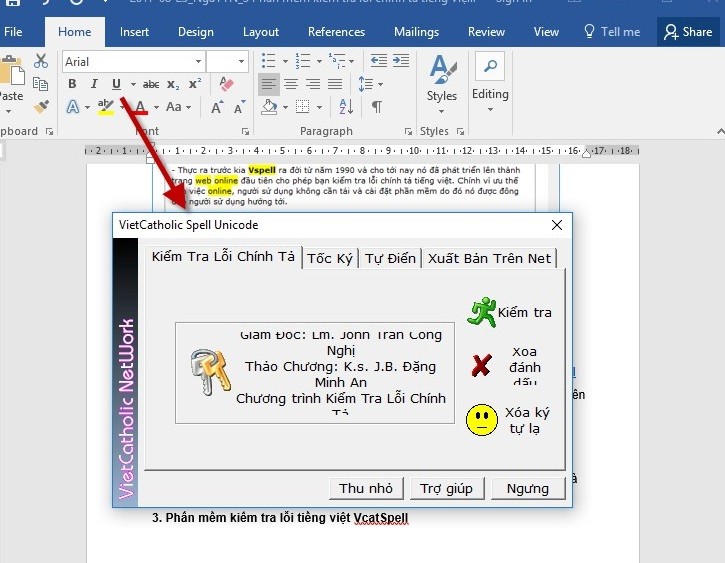Viewport: 725px width, 563px height.
Task: Select the Tốc Ký tab
Action: (330, 258)
